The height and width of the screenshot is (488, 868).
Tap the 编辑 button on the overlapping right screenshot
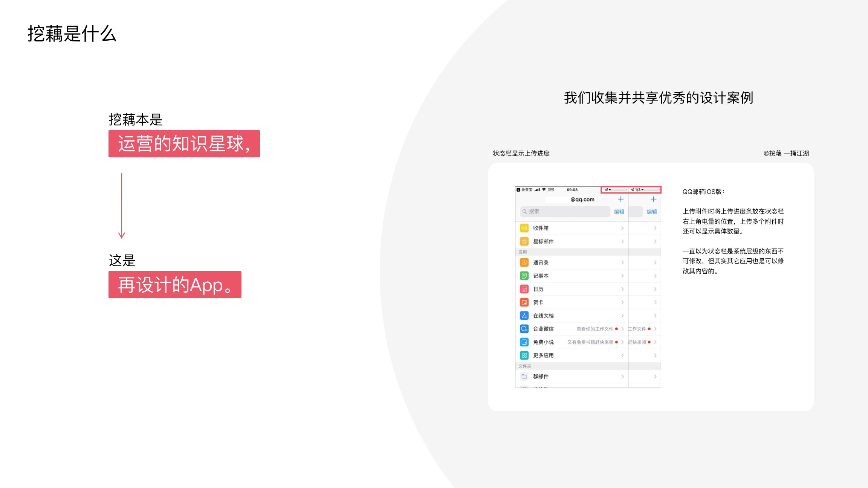click(x=652, y=212)
